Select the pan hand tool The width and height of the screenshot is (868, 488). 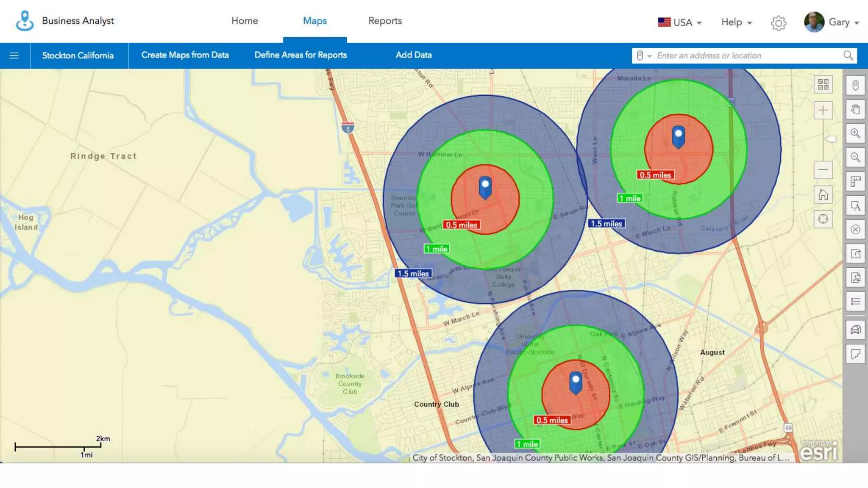pos(855,110)
